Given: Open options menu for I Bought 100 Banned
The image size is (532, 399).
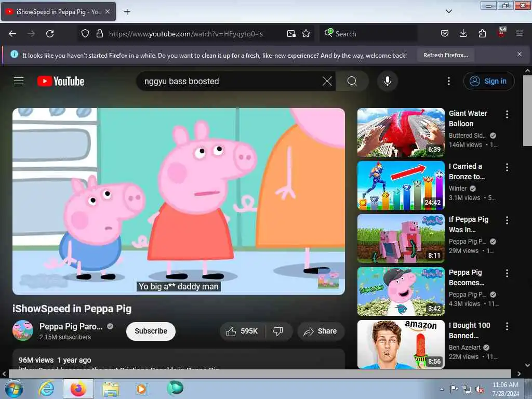Looking at the screenshot, I should (x=507, y=326).
